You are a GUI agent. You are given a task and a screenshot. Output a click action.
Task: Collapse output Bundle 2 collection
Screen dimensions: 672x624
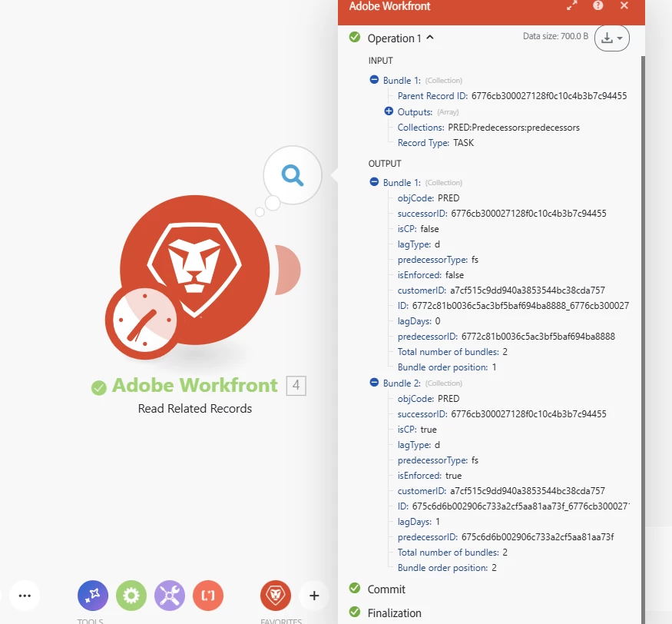tap(374, 383)
